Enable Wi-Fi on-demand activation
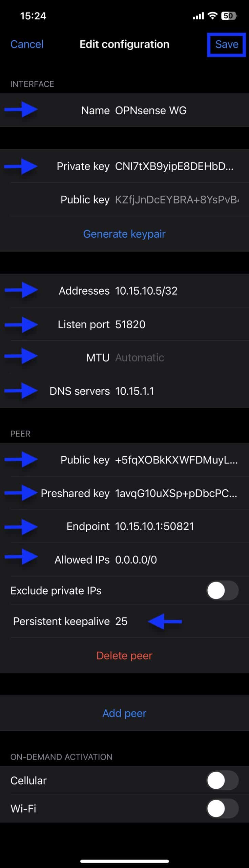This screenshot has width=249, height=868. pos(223,809)
